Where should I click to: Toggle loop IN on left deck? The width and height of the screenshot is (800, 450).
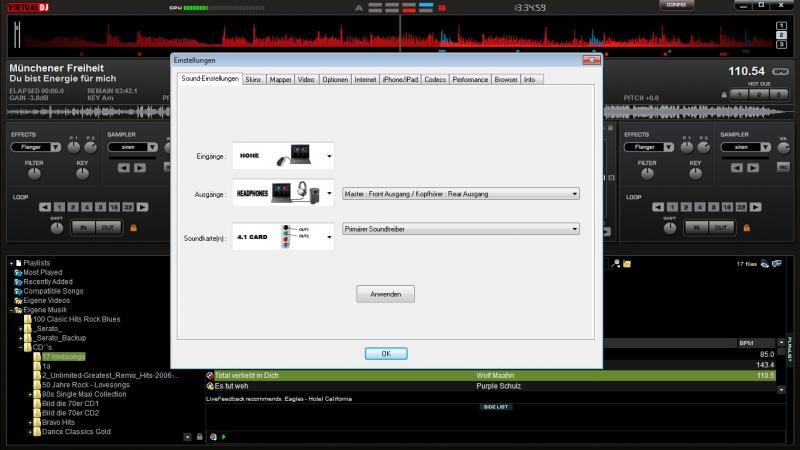(84, 228)
